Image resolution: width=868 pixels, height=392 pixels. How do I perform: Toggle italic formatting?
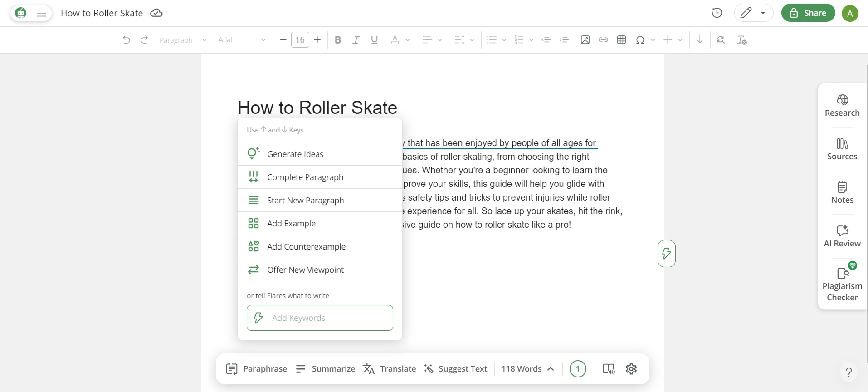(x=356, y=40)
